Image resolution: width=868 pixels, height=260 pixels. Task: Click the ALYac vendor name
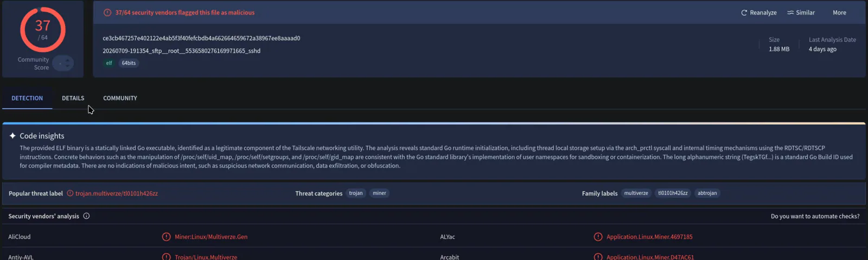pyautogui.click(x=448, y=237)
